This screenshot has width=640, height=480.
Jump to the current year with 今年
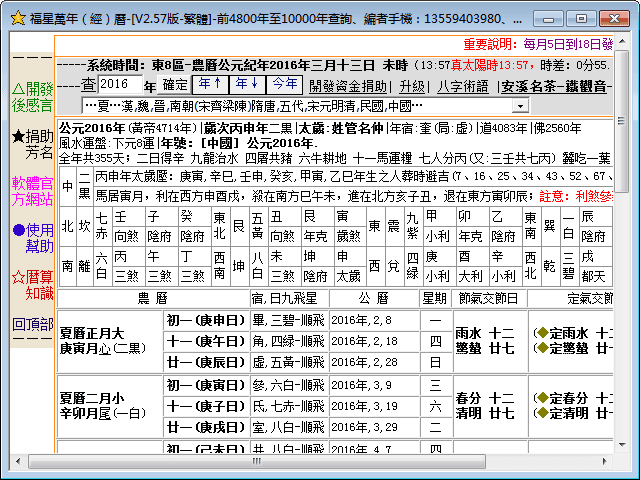(x=284, y=84)
